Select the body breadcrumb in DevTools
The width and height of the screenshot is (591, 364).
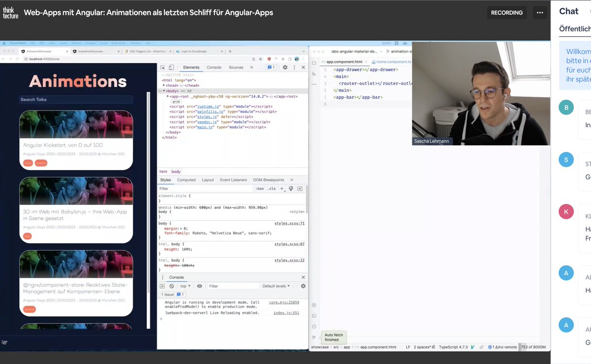(x=176, y=171)
